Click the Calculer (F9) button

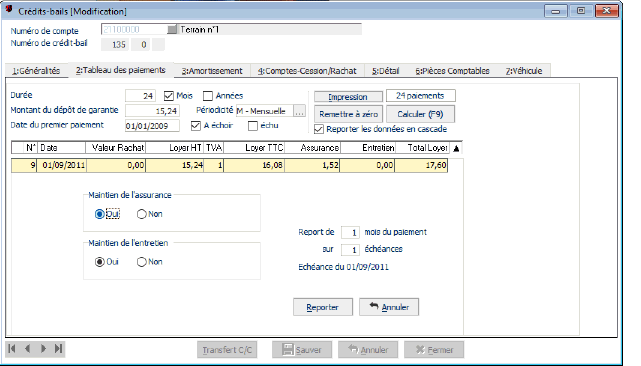coord(420,114)
